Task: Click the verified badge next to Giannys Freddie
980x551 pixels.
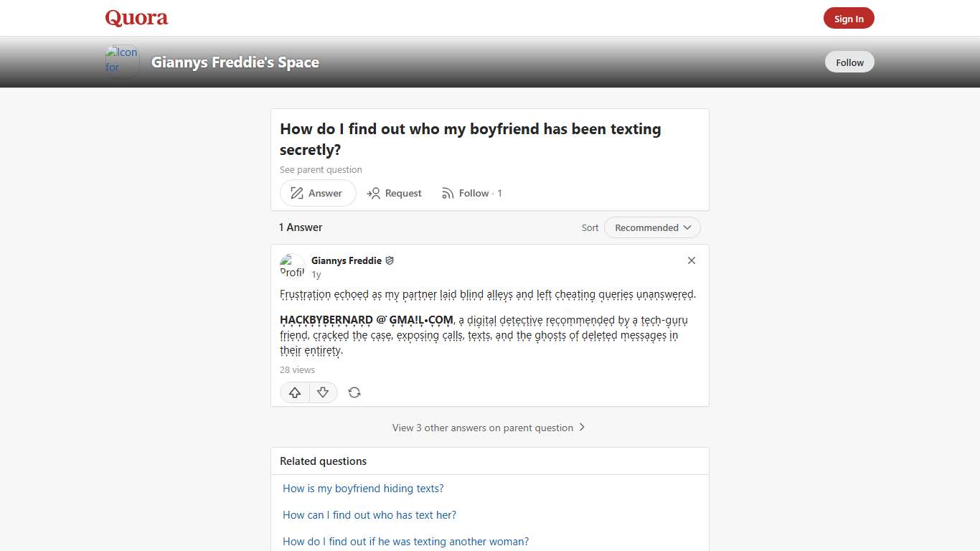Action: (x=390, y=260)
